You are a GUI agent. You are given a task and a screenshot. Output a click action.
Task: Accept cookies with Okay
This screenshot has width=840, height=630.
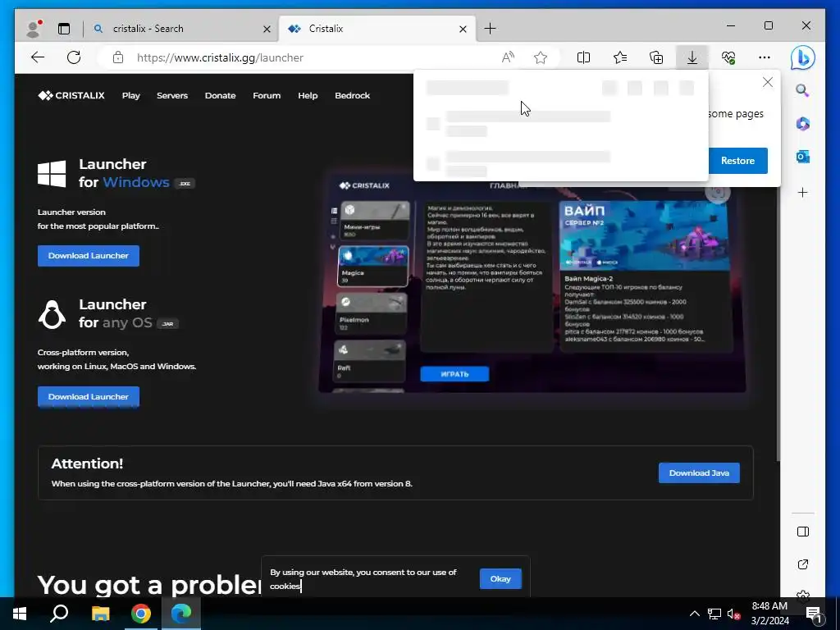point(500,578)
